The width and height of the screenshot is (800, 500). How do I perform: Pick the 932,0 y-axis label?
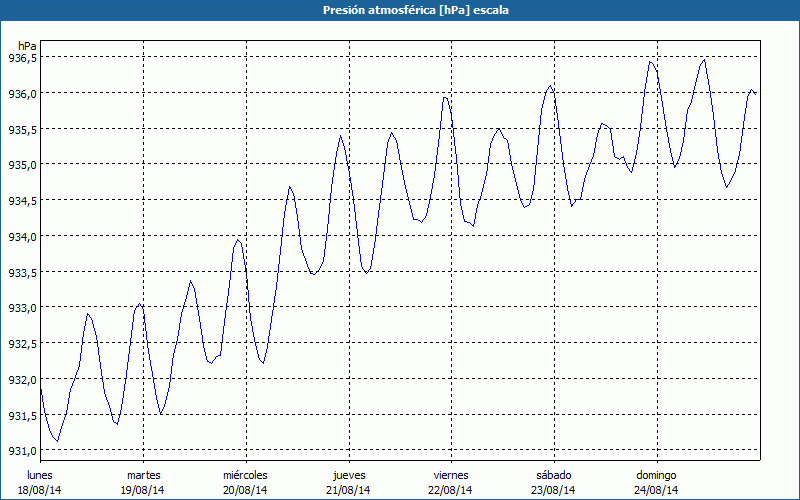[23, 380]
